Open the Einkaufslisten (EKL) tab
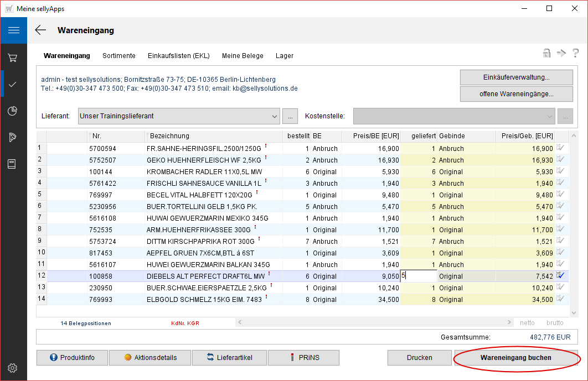Viewport: 588px width, 381px height. (178, 56)
